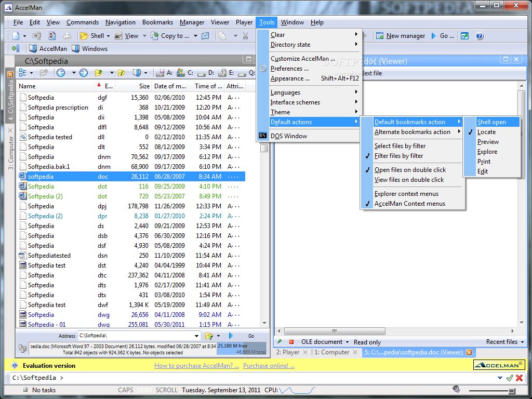Open the OLE document dropdown
532x399 pixels.
pyautogui.click(x=348, y=342)
